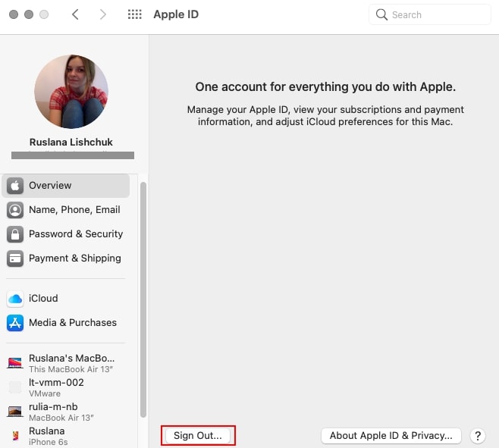Open Payment & Shipping section label
The image size is (499, 448).
[x=75, y=258]
